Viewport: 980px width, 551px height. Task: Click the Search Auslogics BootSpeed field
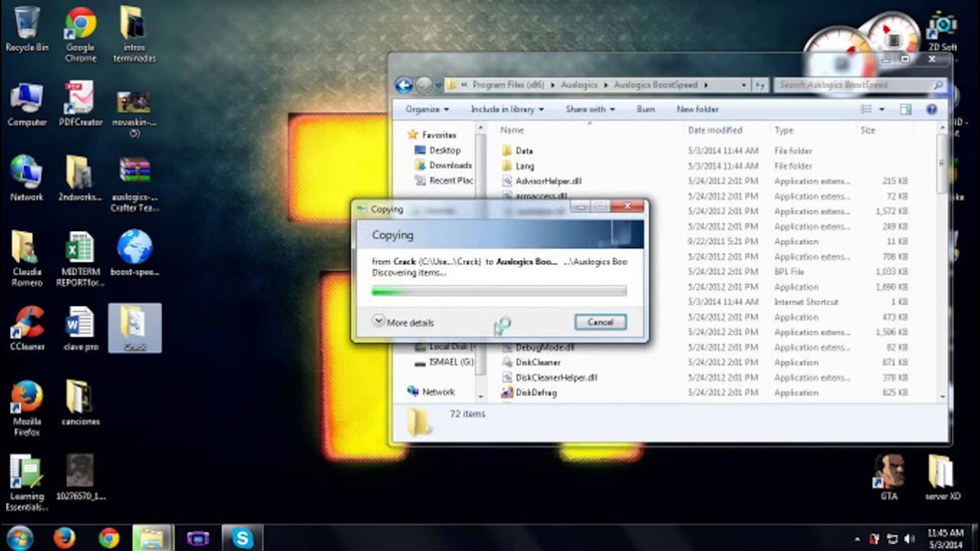[859, 85]
